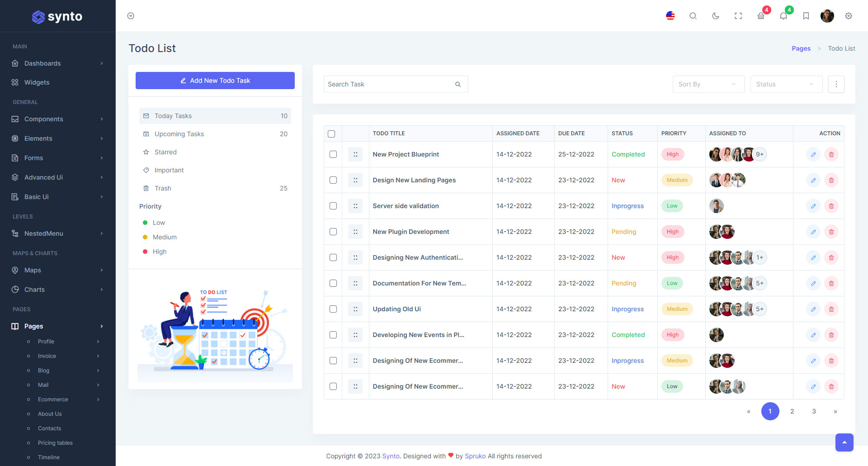
Task: Open the US flag language selector
Action: coord(670,16)
